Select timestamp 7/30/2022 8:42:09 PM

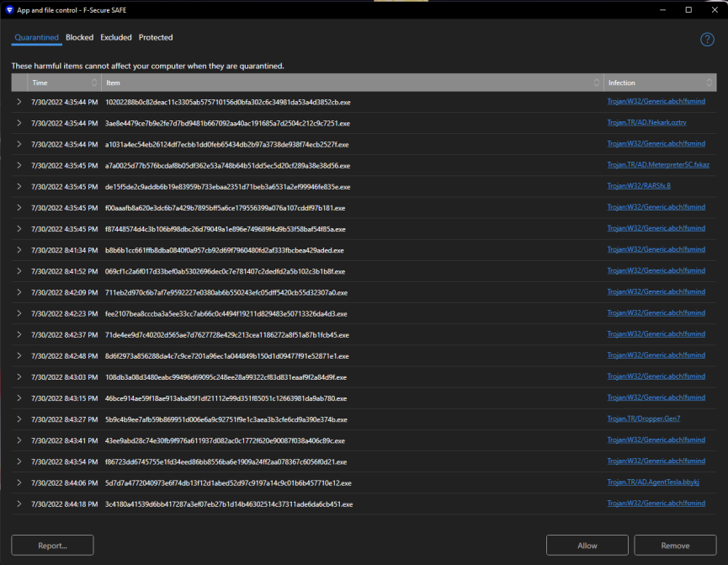point(65,293)
